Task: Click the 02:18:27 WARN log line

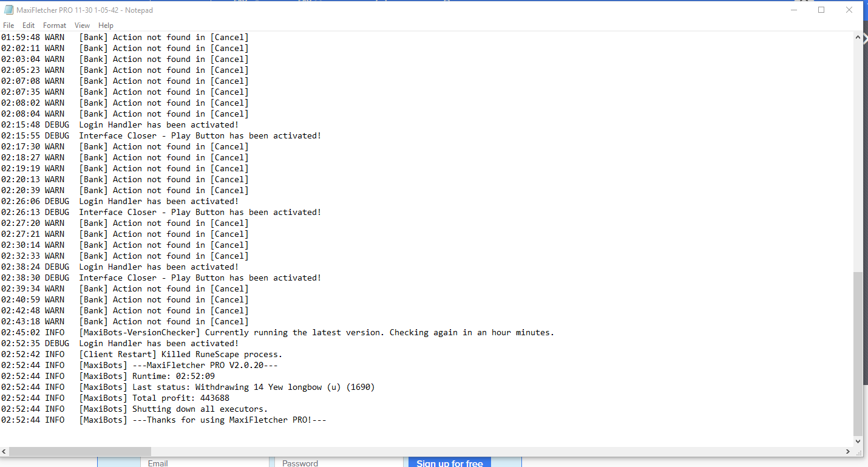Action: pyautogui.click(x=125, y=157)
